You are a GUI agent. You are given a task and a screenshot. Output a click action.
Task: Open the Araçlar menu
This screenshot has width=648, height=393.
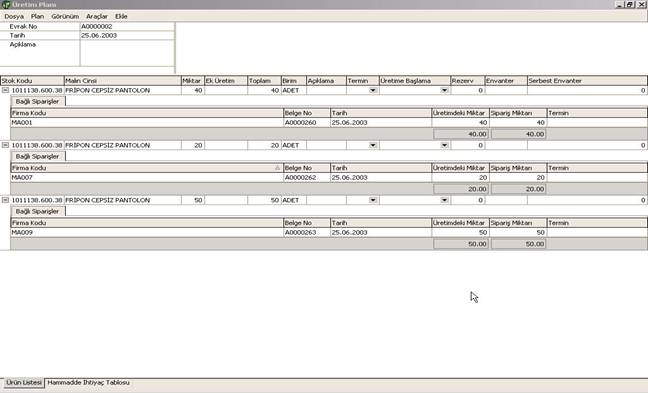97,17
